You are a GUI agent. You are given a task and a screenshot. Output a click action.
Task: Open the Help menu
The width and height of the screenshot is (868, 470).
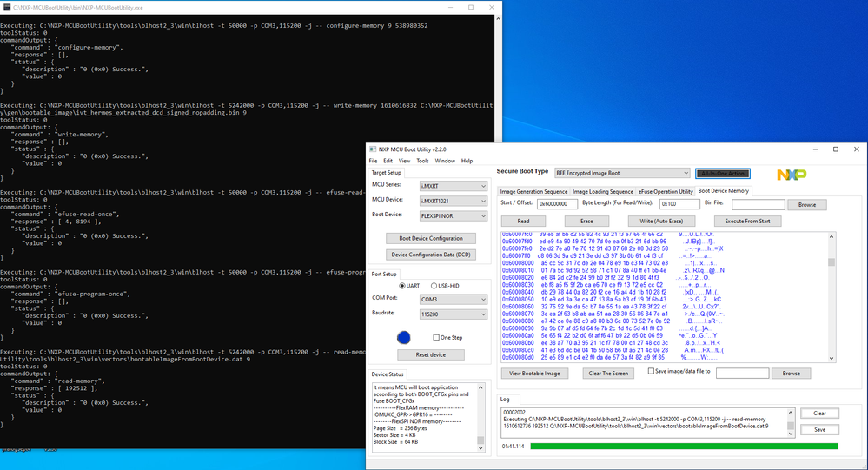pyautogui.click(x=467, y=161)
